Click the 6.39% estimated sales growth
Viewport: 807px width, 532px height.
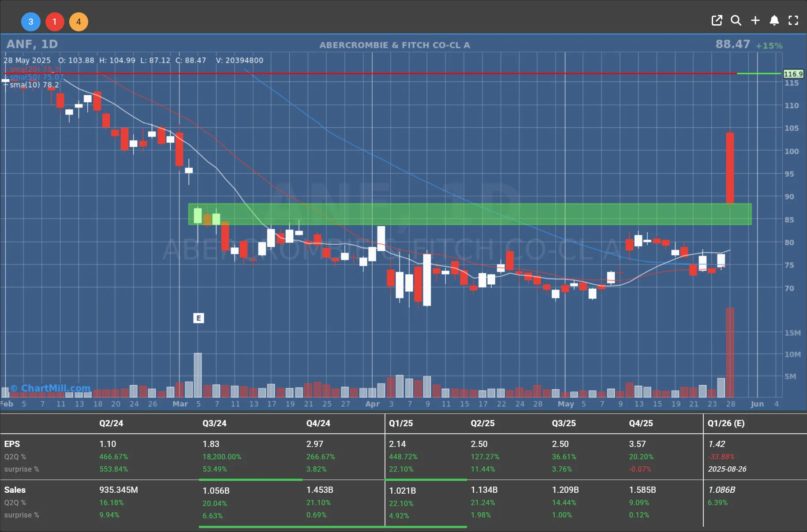click(x=717, y=502)
